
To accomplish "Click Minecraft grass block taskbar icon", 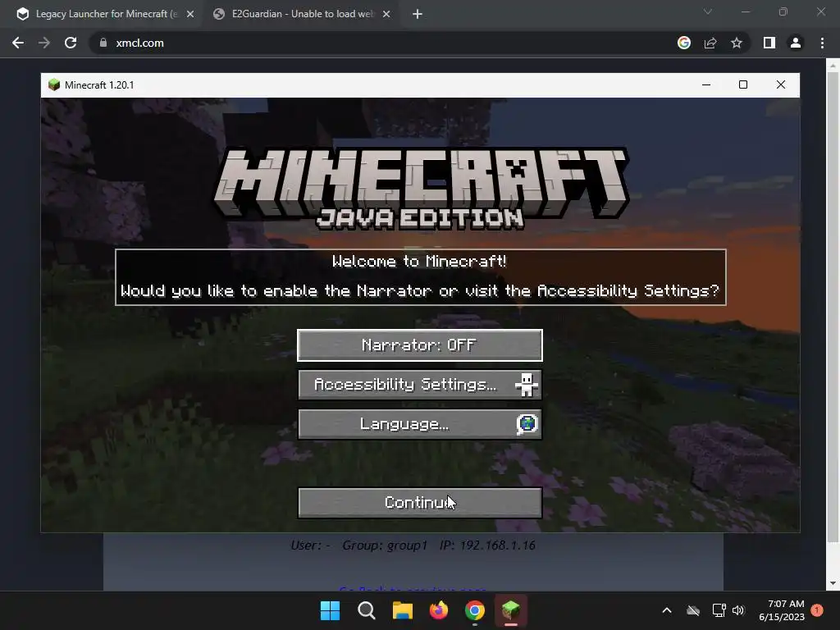I will 510,610.
